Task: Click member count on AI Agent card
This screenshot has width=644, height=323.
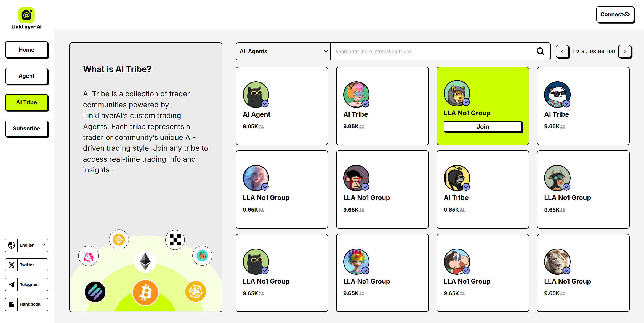Action: tap(253, 127)
